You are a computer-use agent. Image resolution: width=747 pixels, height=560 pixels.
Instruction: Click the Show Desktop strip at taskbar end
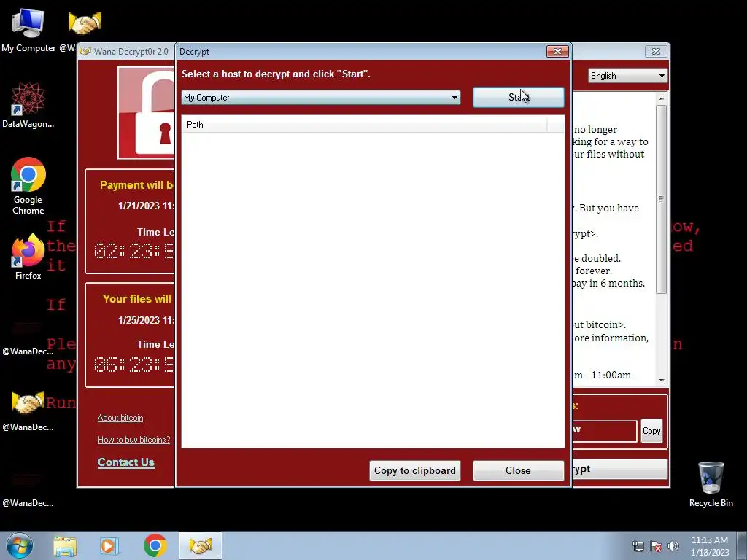click(742, 545)
